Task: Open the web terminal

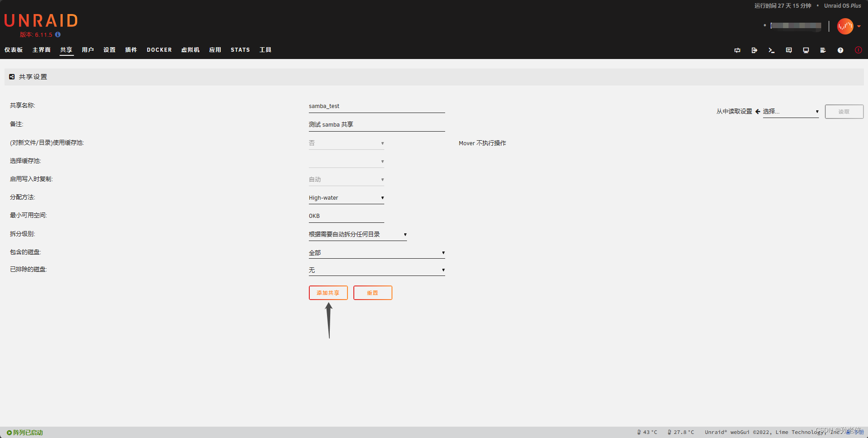Action: click(x=771, y=50)
